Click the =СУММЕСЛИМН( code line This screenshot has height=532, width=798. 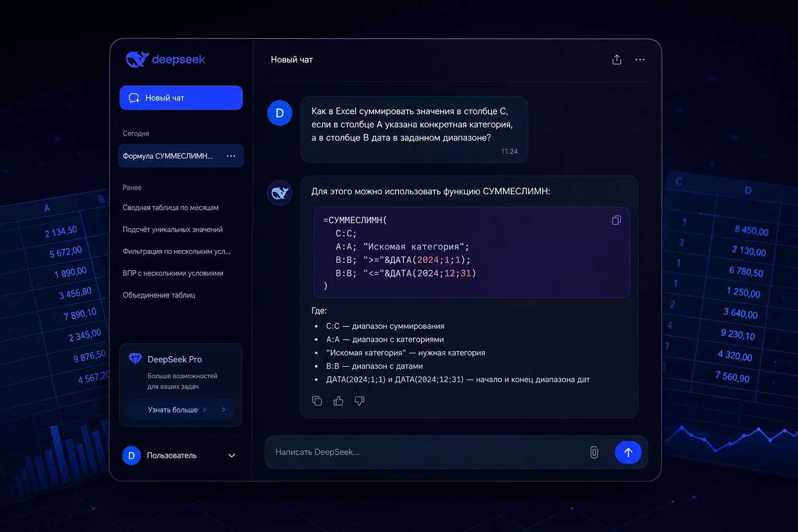pos(355,220)
